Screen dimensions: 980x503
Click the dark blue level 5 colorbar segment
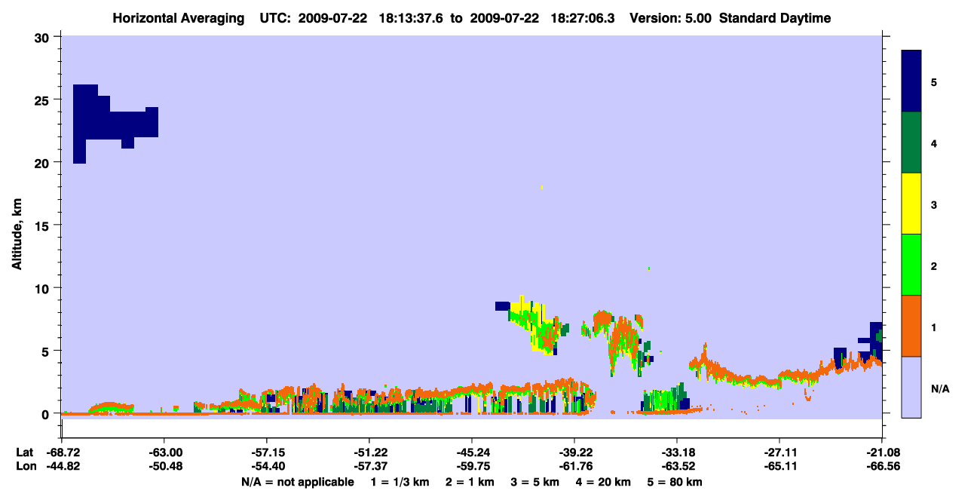pos(911,81)
